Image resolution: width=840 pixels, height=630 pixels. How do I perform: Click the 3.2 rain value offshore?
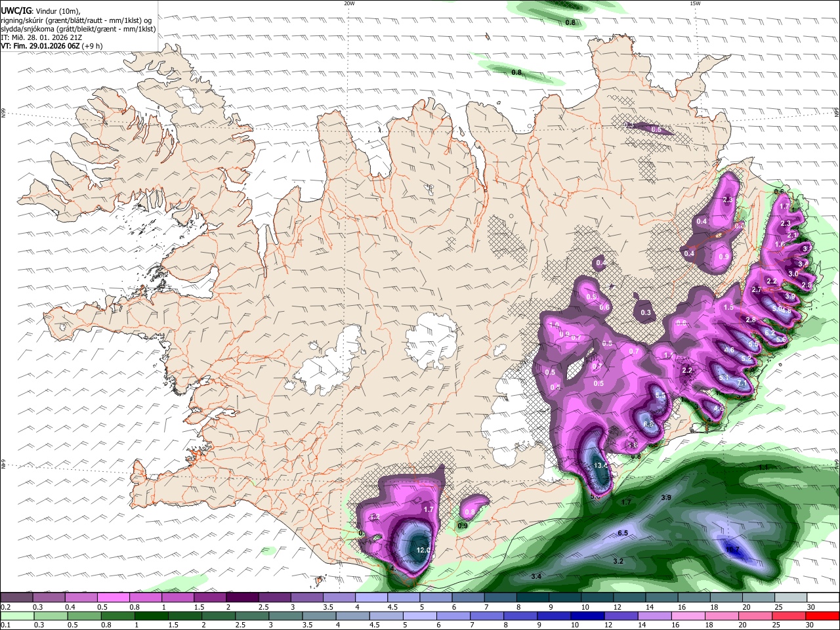coord(618,561)
